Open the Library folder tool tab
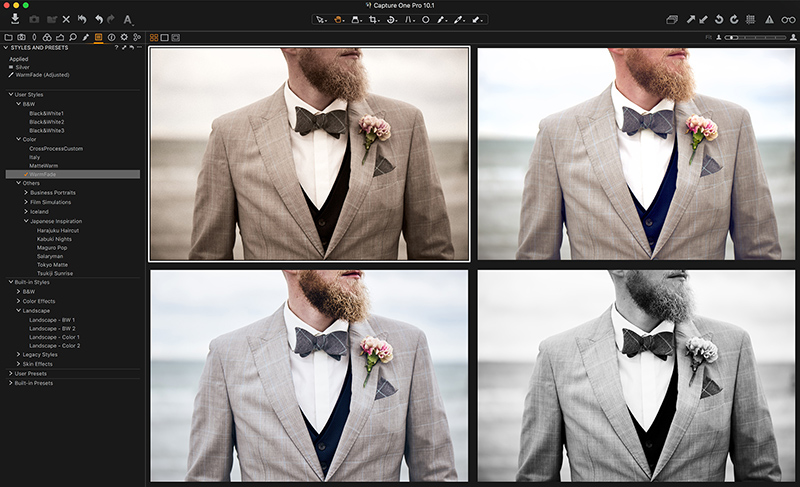 9,37
